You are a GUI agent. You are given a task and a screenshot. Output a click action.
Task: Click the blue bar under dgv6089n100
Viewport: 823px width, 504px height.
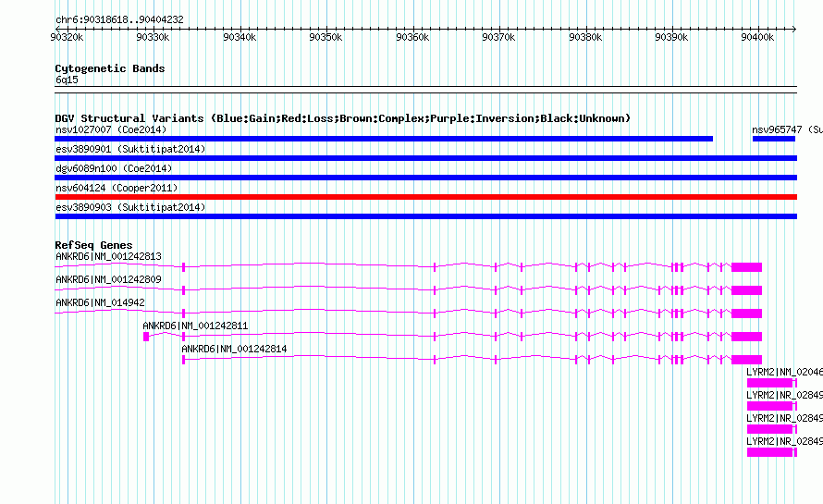tap(425, 178)
